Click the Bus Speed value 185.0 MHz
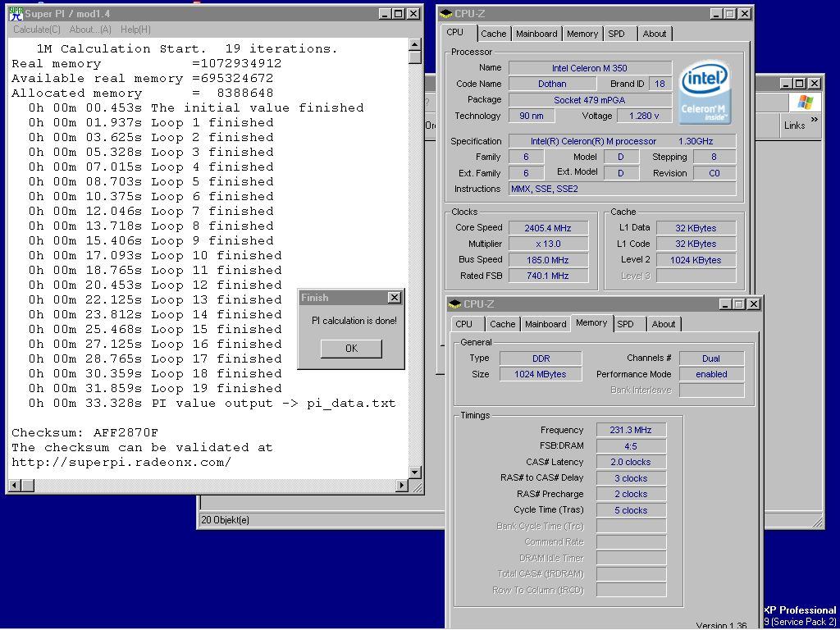 click(548, 260)
